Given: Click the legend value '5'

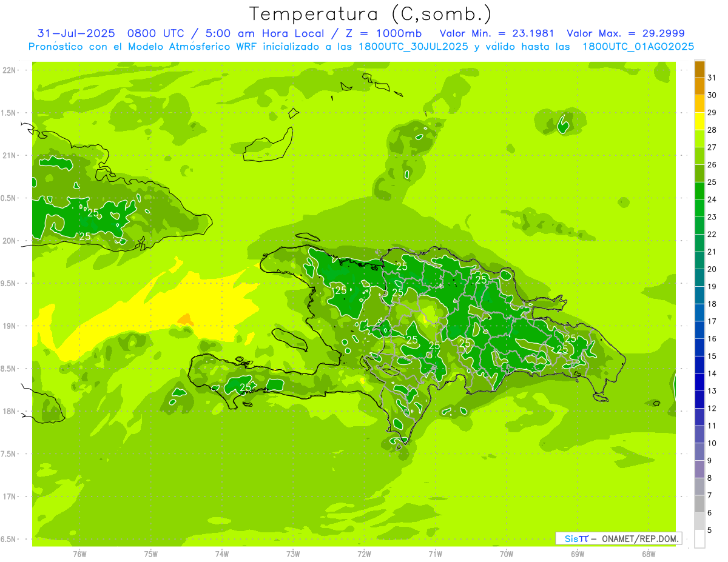Looking at the screenshot, I should pyautogui.click(x=710, y=530).
